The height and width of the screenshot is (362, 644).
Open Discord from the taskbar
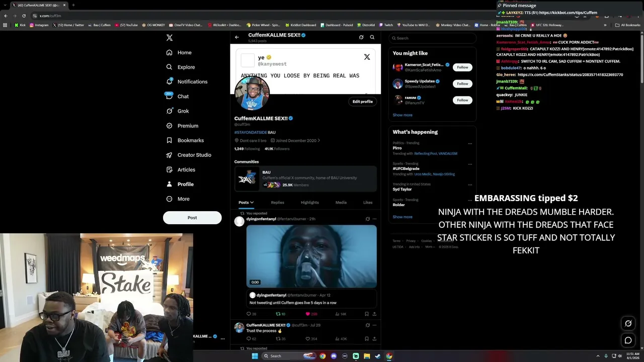334,356
